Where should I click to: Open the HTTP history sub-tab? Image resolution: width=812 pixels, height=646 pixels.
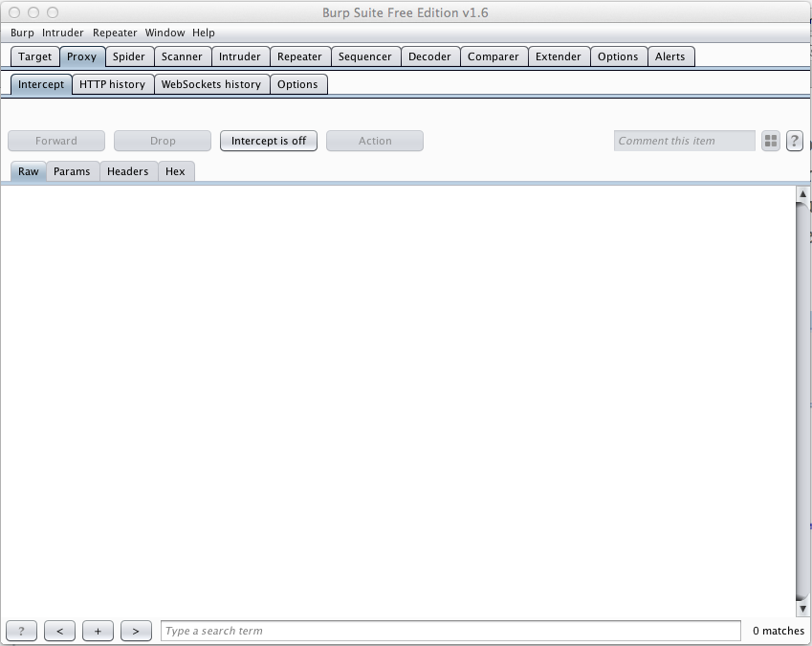tap(112, 84)
